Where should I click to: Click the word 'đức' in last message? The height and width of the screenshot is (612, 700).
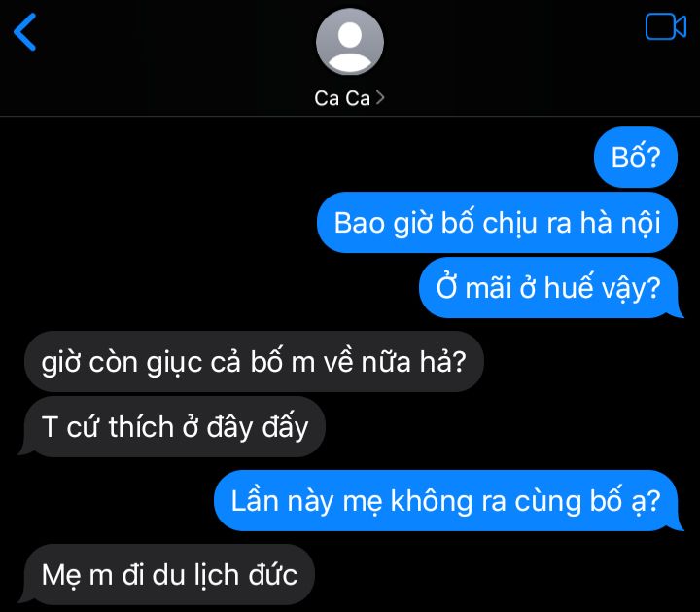(x=273, y=574)
